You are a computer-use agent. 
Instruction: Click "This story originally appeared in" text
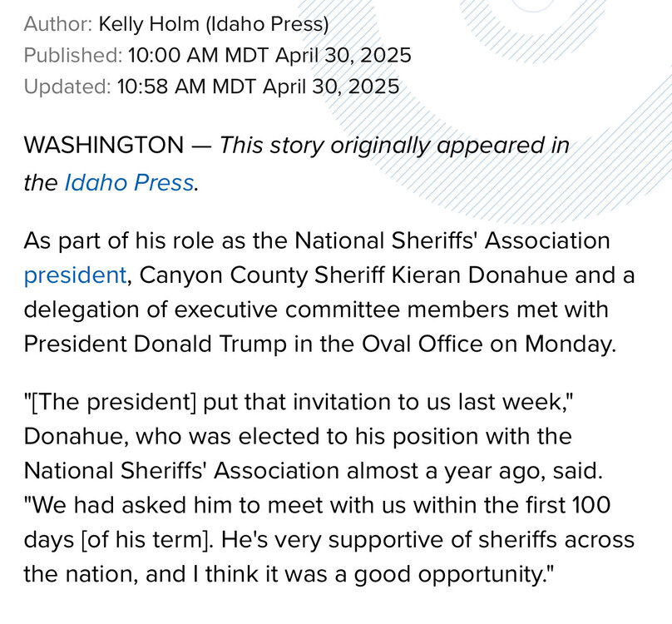click(x=394, y=145)
